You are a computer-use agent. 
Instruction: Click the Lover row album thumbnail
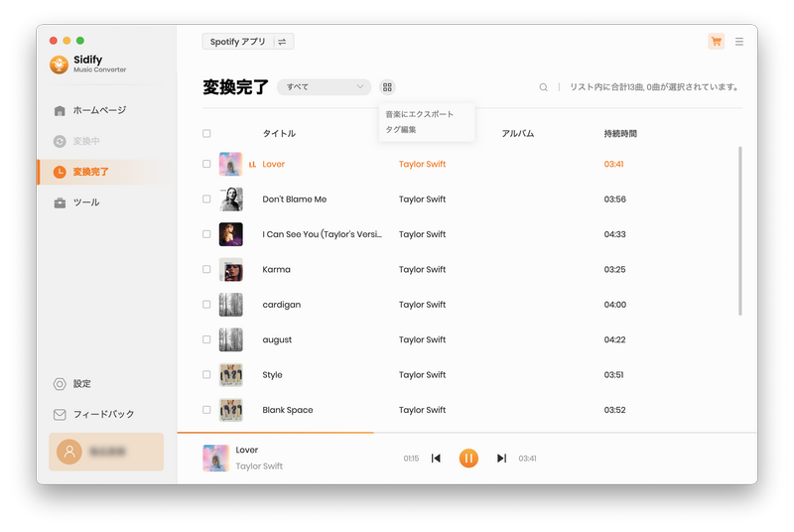point(231,164)
